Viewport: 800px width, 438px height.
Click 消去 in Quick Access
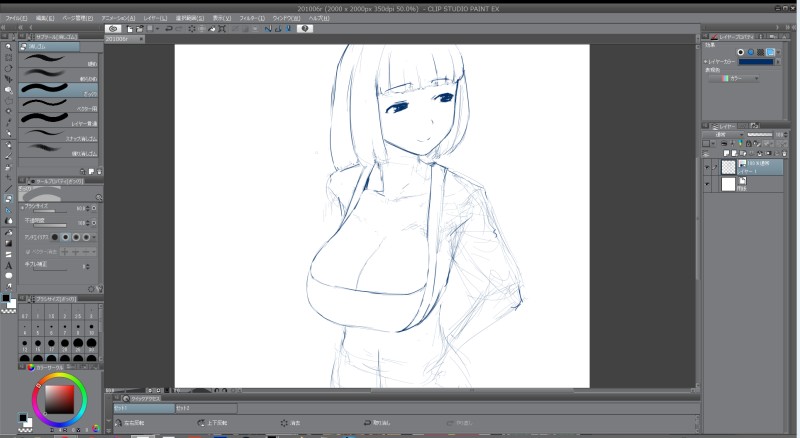291,423
